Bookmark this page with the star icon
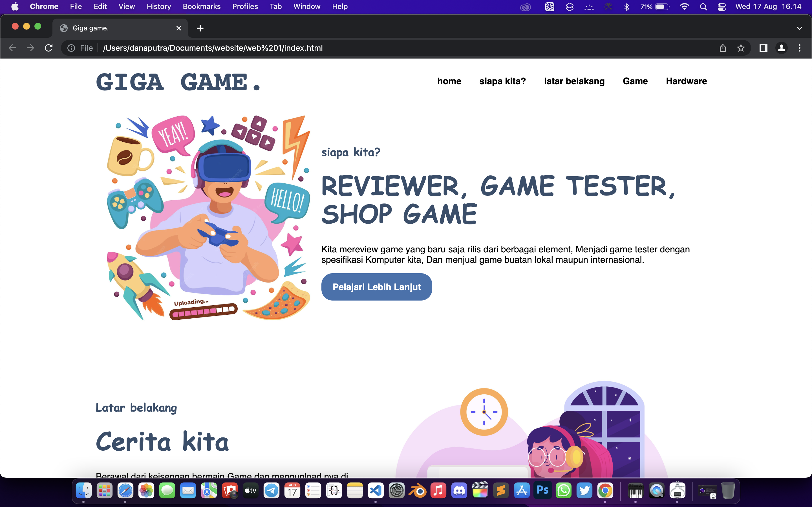This screenshot has width=812, height=507. point(741,48)
